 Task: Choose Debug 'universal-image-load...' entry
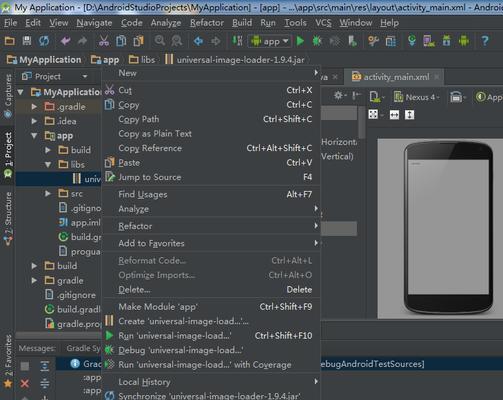tap(211, 350)
